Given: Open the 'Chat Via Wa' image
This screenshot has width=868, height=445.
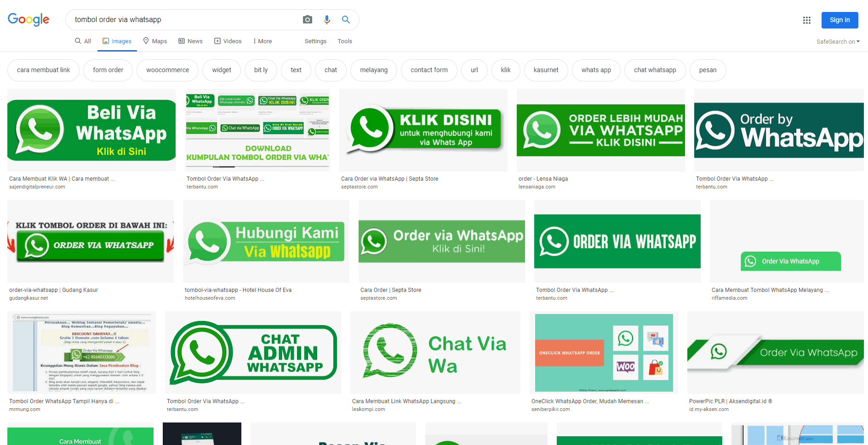Looking at the screenshot, I should click(x=435, y=353).
